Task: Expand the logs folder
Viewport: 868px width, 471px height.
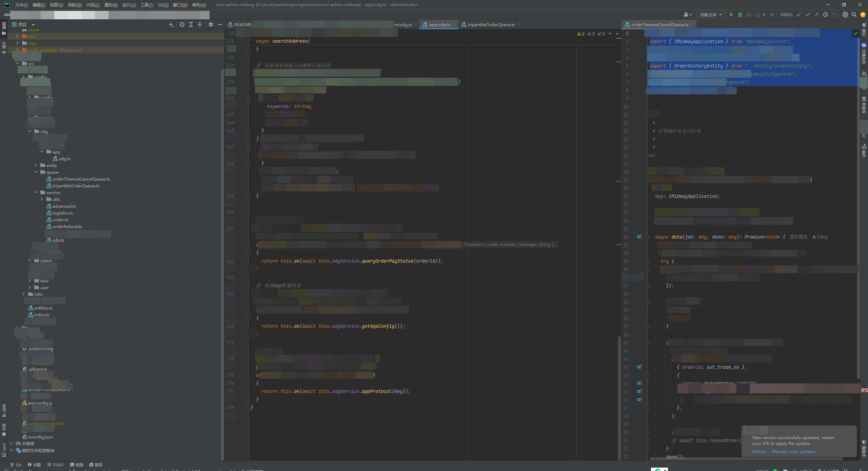Action: pyautogui.click(x=17, y=43)
